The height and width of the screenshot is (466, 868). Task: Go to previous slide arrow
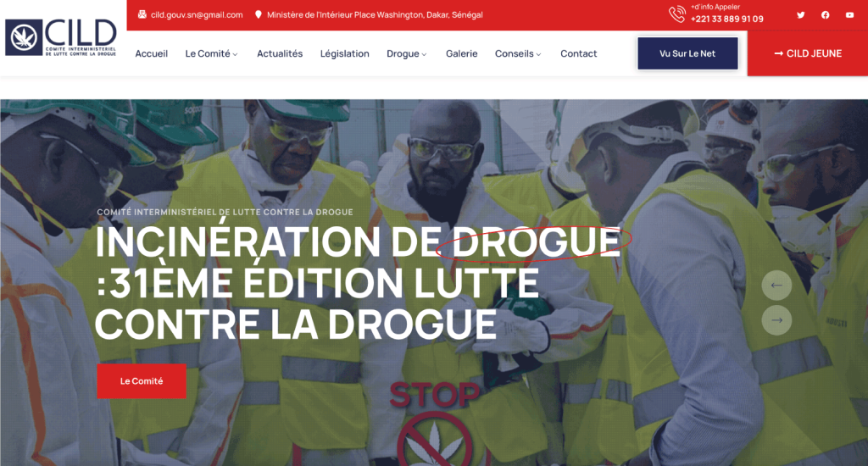(776, 285)
